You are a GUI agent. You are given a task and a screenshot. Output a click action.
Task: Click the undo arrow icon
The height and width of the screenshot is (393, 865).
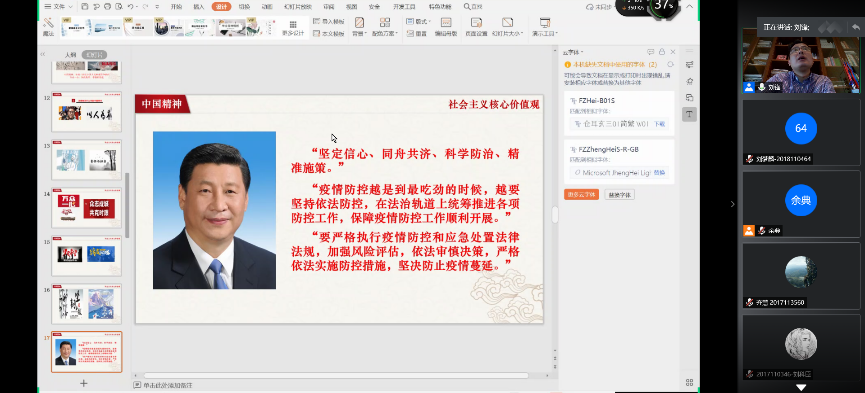click(131, 7)
